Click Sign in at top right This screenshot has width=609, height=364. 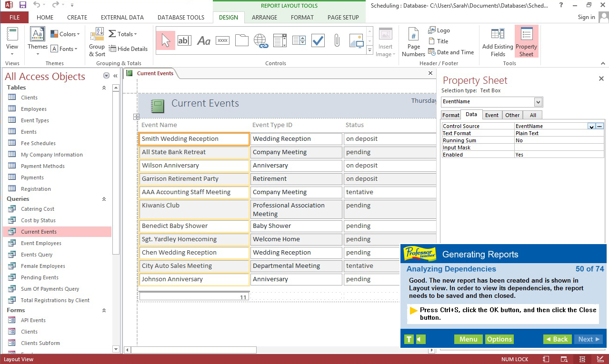point(586,17)
